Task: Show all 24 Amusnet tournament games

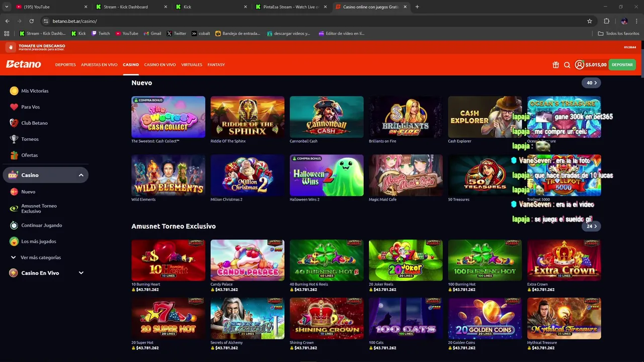Action: click(x=592, y=226)
